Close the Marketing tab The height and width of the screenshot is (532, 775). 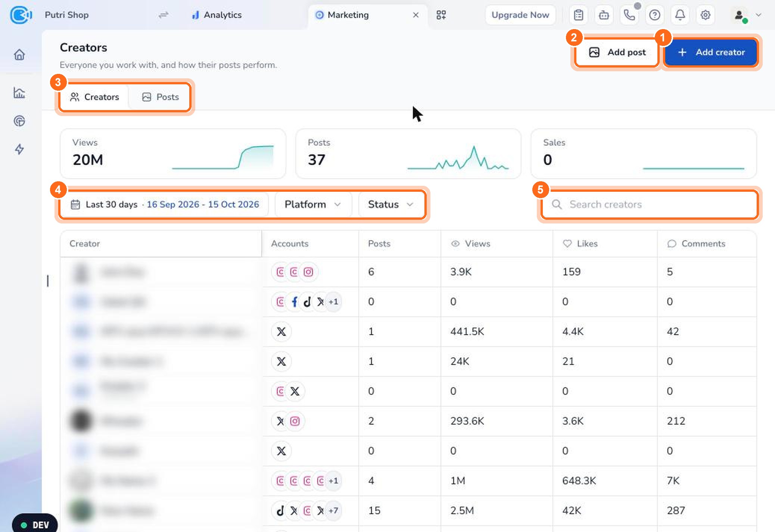point(415,15)
